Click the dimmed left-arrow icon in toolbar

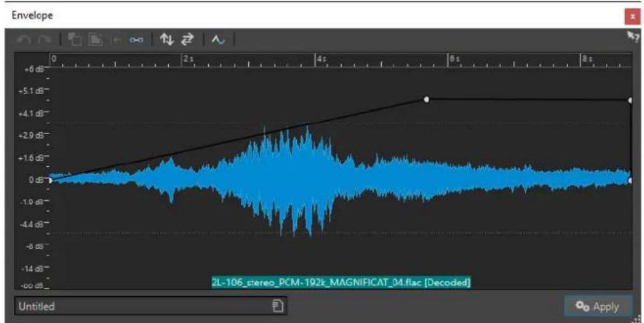point(116,40)
